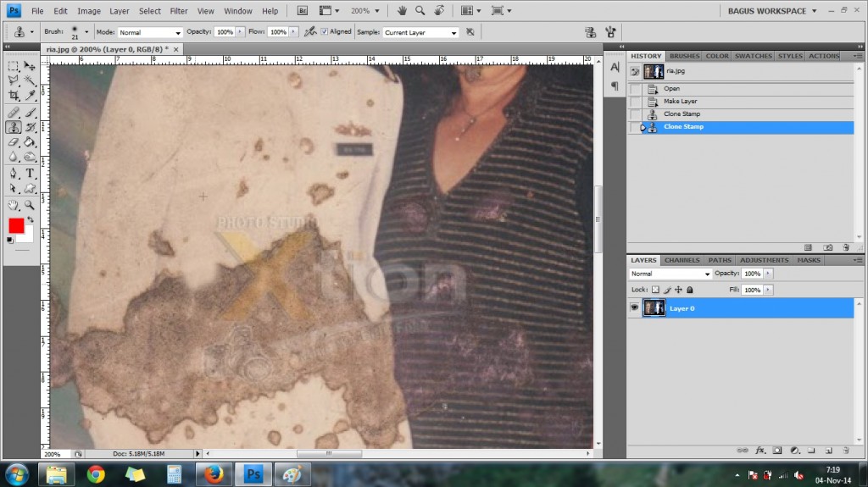Viewport: 868px width, 487px height.
Task: Open the Layer menu
Action: [x=119, y=10]
